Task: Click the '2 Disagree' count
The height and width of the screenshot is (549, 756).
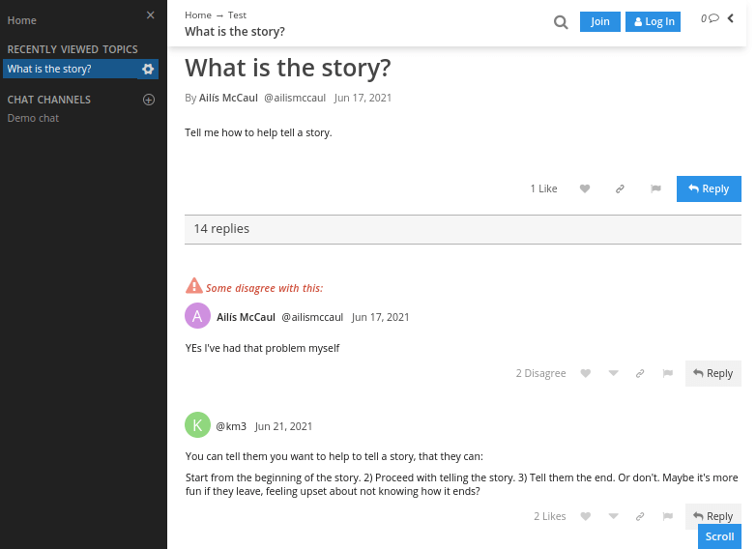Action: (x=541, y=373)
